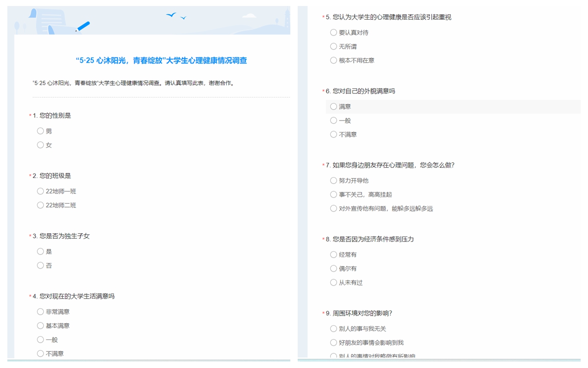Screen dimensions: 588x368
Task: Pick "基本满意" for university life
Action: click(40, 326)
